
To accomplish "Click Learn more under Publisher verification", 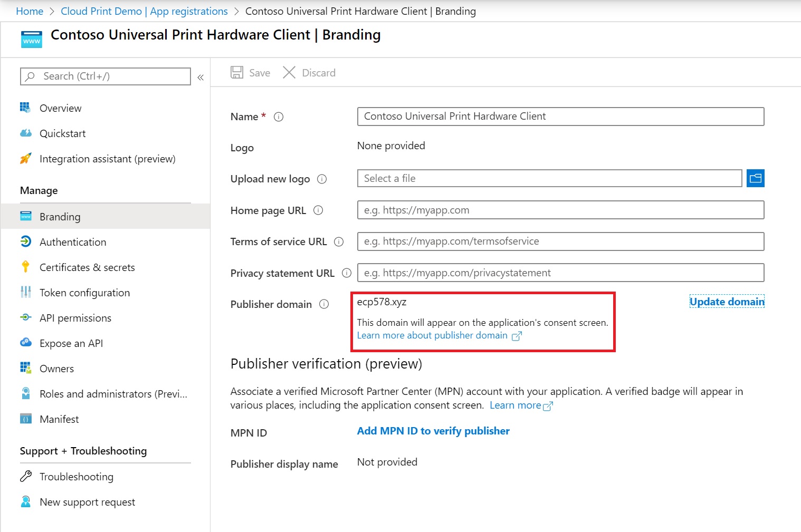I will click(x=515, y=405).
